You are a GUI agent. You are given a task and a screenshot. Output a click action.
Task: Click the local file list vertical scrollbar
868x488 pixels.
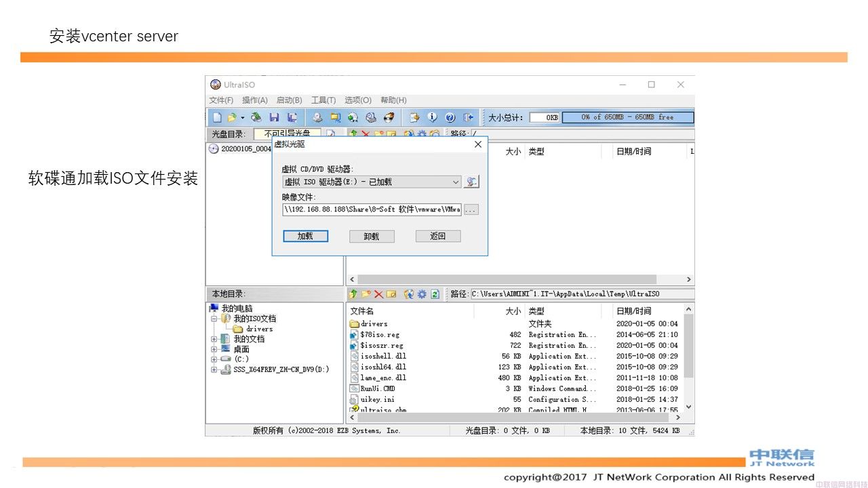689,346
